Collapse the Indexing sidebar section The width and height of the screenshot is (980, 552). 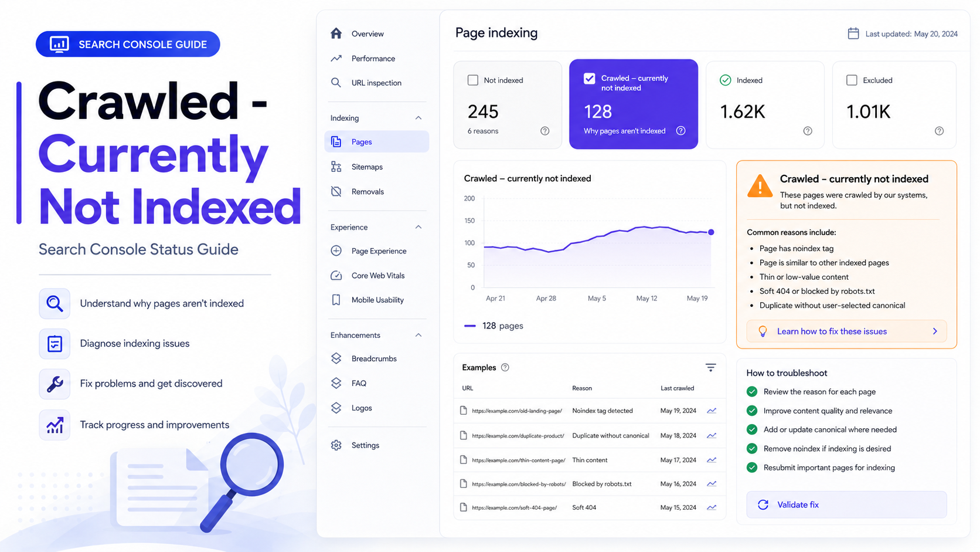[x=418, y=118]
